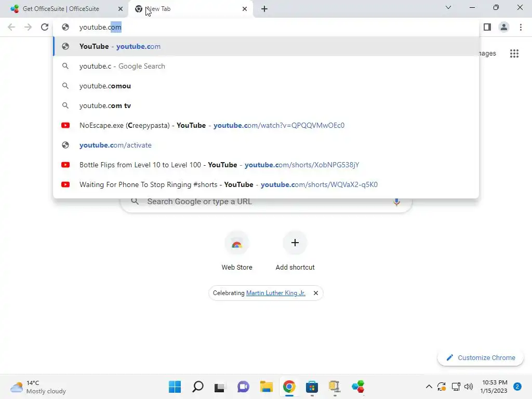Screen dimensions: 532x399
Task: Close the New Tab tab
Action: pos(245,9)
